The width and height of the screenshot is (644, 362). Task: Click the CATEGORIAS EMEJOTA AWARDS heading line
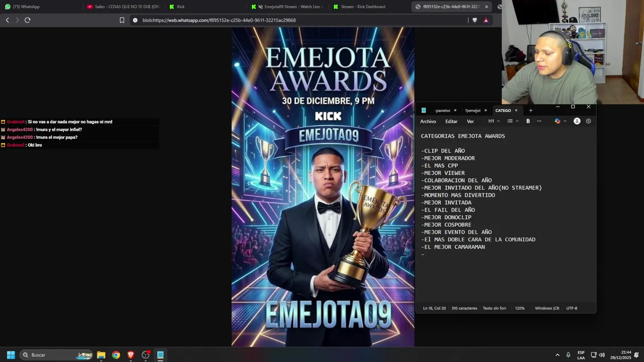point(463,136)
